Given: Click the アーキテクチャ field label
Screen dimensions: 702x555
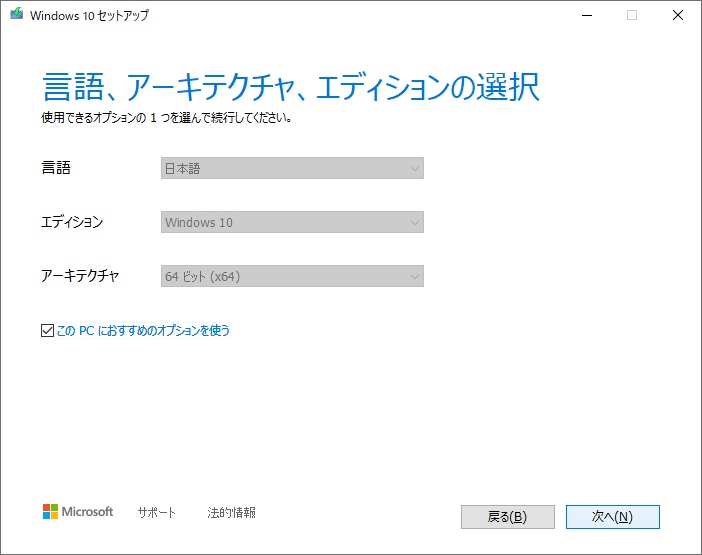Looking at the screenshot, I should point(80,276).
